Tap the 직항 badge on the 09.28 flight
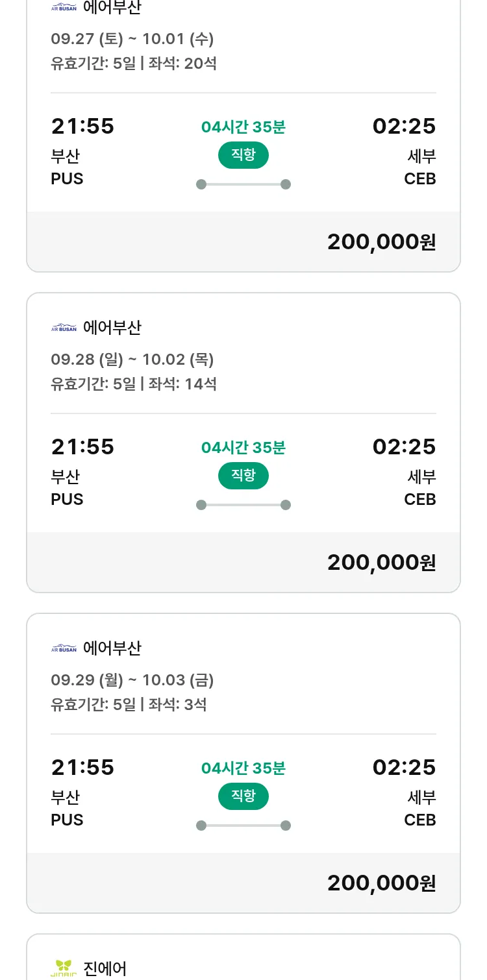 point(243,476)
